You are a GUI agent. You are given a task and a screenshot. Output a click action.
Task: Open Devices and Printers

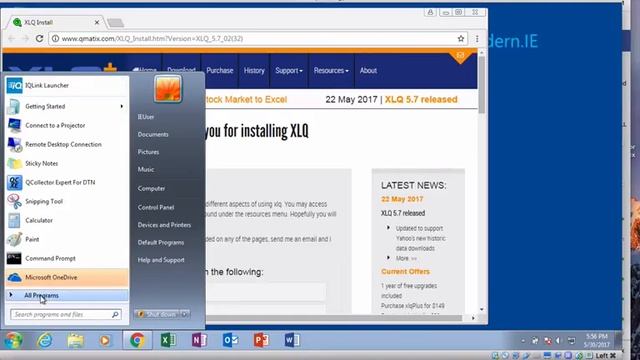[x=164, y=225]
